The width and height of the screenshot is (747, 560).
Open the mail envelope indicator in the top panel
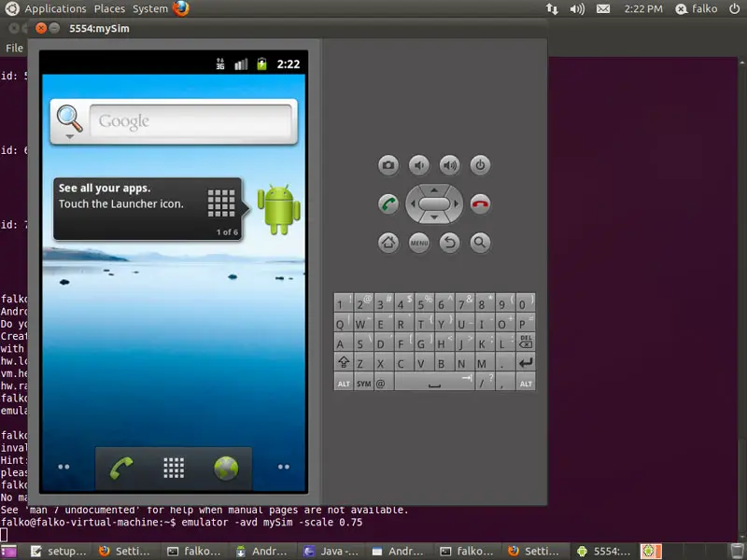pos(603,8)
